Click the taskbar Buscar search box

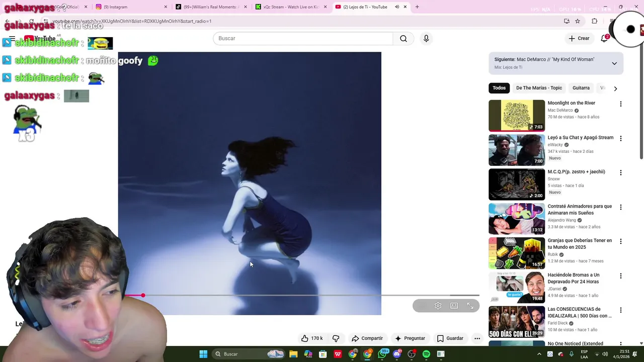249,354
